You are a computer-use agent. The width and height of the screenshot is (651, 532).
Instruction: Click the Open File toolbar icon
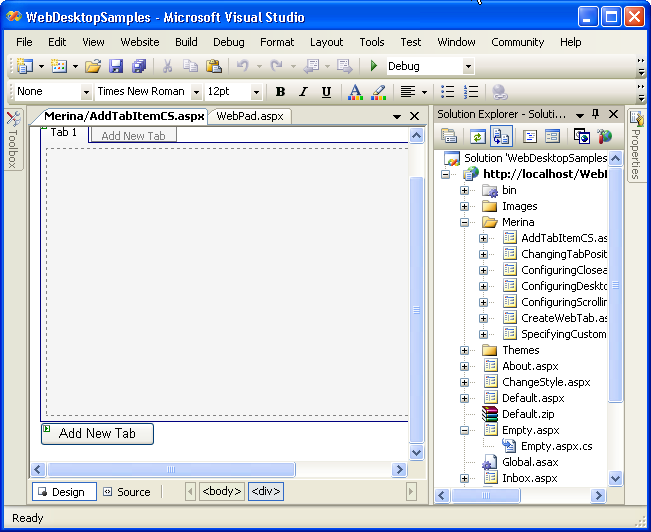[x=92, y=66]
